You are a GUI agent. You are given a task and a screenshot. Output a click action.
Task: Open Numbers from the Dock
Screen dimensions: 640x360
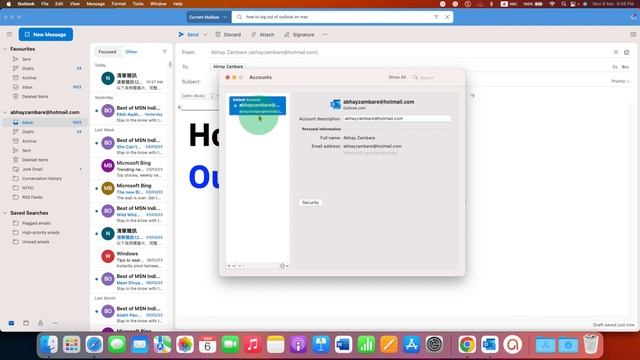click(366, 345)
